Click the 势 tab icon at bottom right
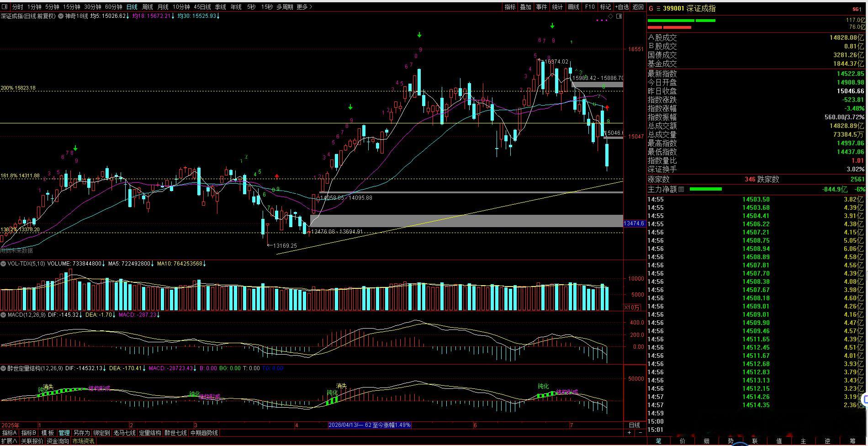Screen dimensions: 868x446 [730, 441]
